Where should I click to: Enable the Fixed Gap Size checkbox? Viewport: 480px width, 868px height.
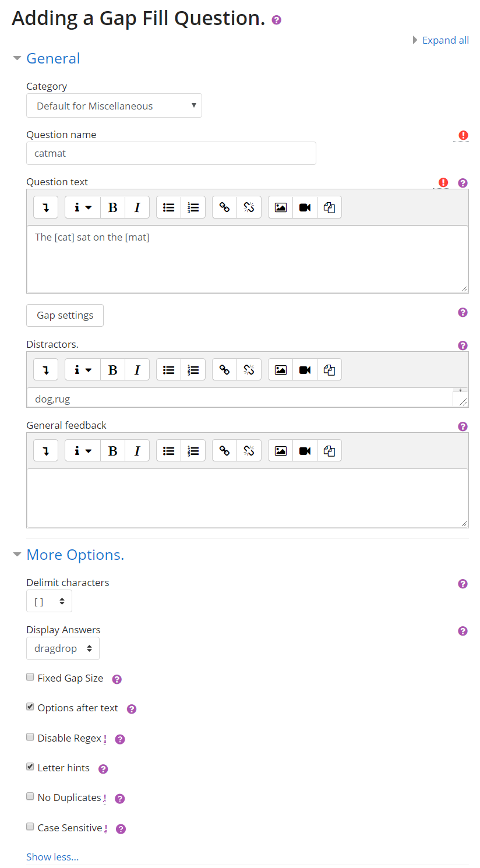(30, 677)
